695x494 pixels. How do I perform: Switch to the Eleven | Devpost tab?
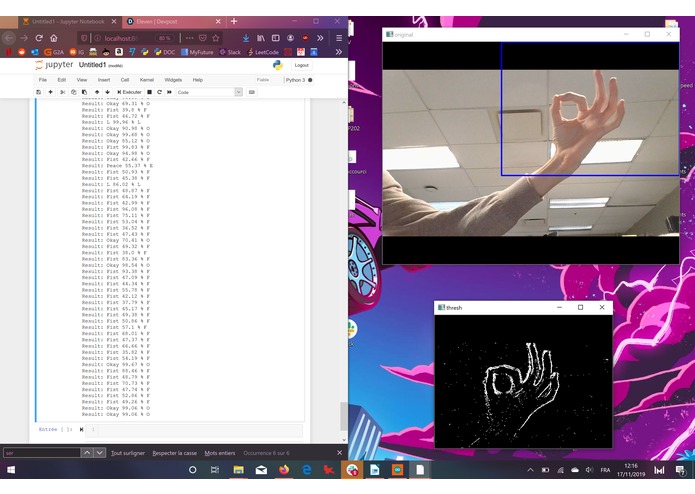tap(174, 21)
